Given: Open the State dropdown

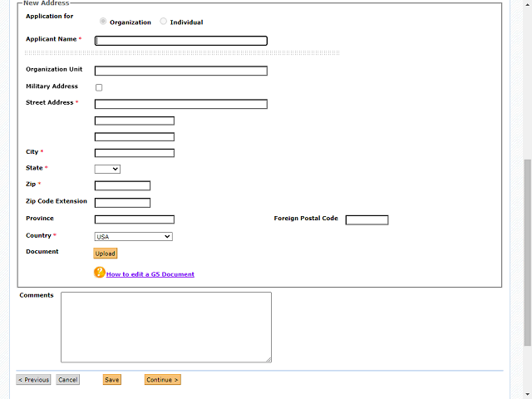Looking at the screenshot, I should [107, 169].
